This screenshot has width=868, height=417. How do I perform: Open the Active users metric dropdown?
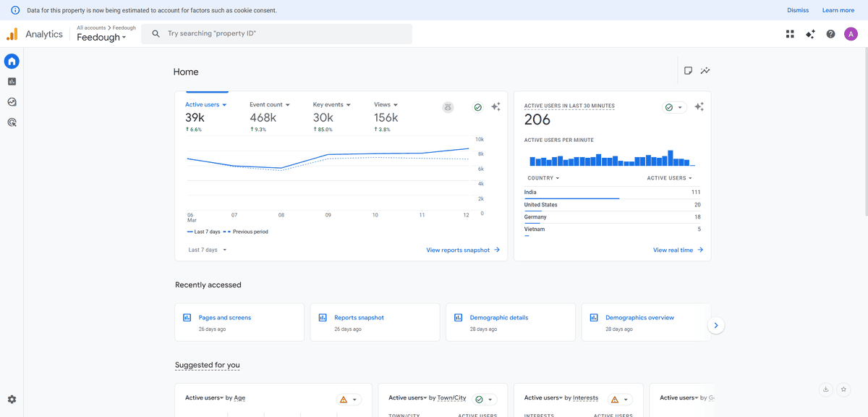click(x=222, y=104)
